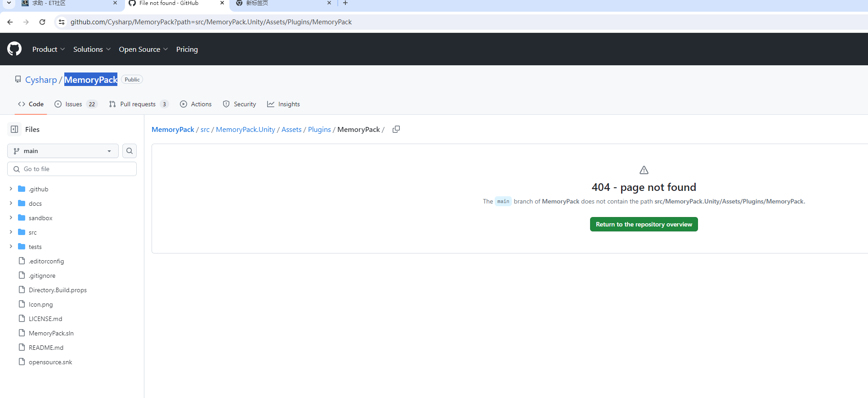Click the src folder icon
Image resolution: width=868 pixels, height=398 pixels.
tap(22, 232)
